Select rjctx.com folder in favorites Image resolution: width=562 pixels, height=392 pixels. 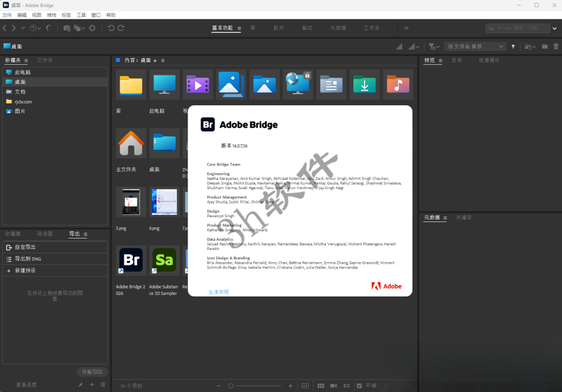pyautogui.click(x=55, y=101)
